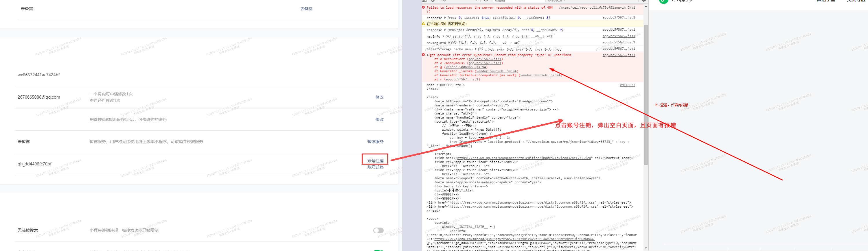The height and width of the screenshot is (251, 868).
Task: Select email text 2670665088@qq.com
Action: [x=39, y=97]
